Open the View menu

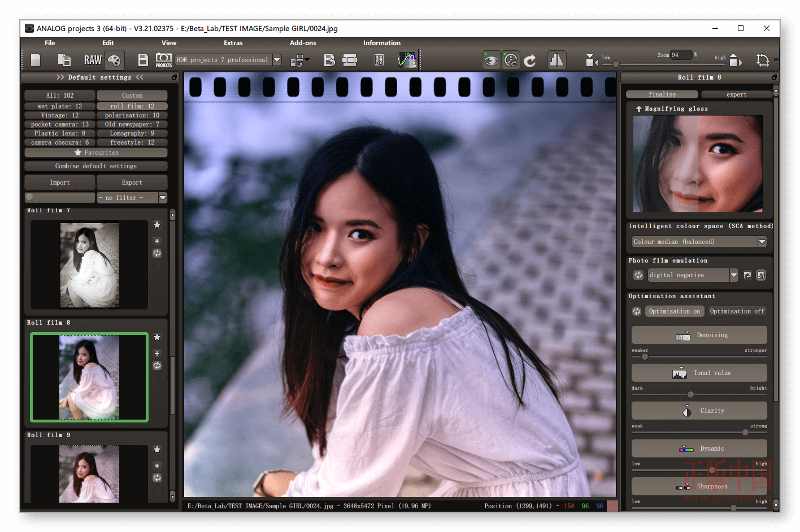pyautogui.click(x=169, y=43)
